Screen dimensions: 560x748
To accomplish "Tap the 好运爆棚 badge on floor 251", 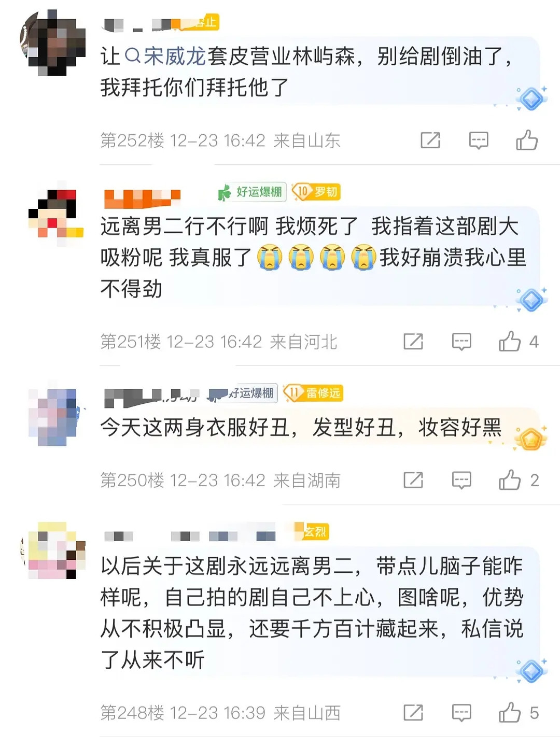I will tap(252, 192).
